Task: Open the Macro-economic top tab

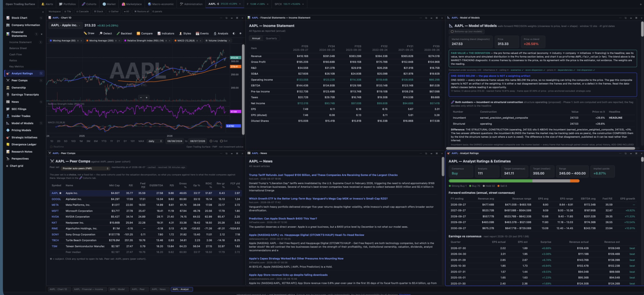Action: click(161, 4)
